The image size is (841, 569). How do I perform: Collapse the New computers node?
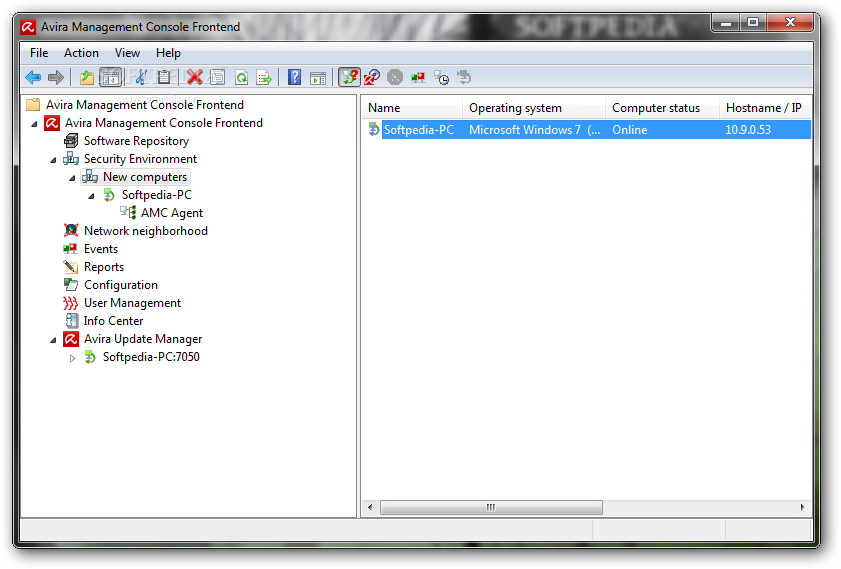(72, 178)
